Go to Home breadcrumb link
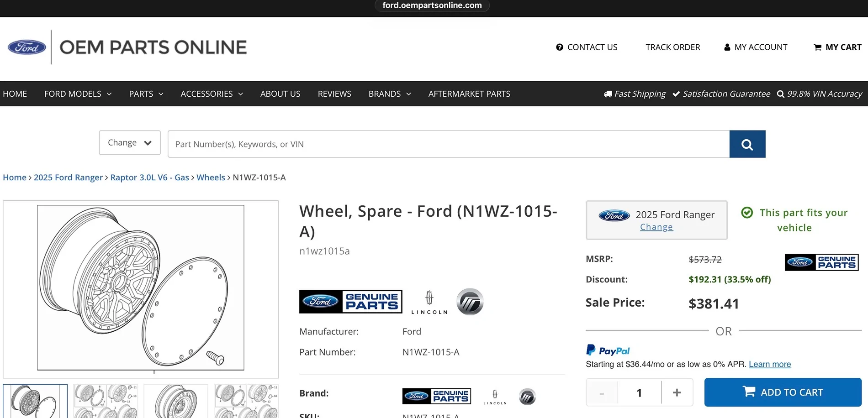868x418 pixels. pyautogui.click(x=15, y=178)
